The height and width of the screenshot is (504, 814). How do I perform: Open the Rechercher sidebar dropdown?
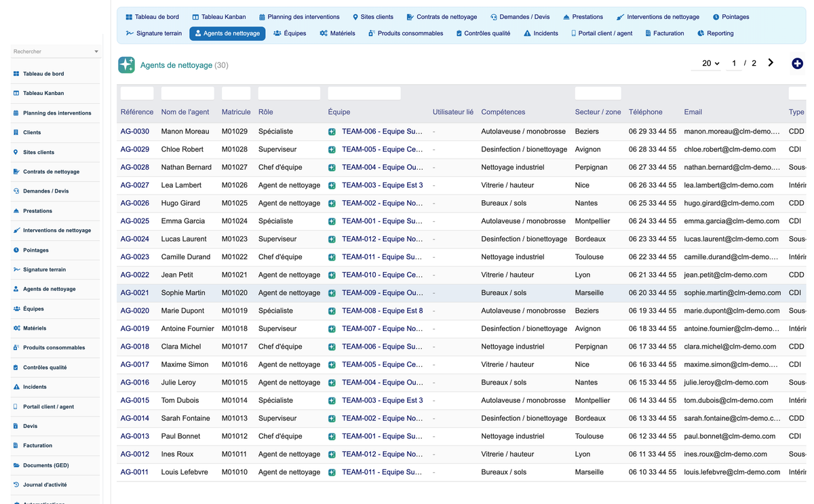(x=56, y=52)
